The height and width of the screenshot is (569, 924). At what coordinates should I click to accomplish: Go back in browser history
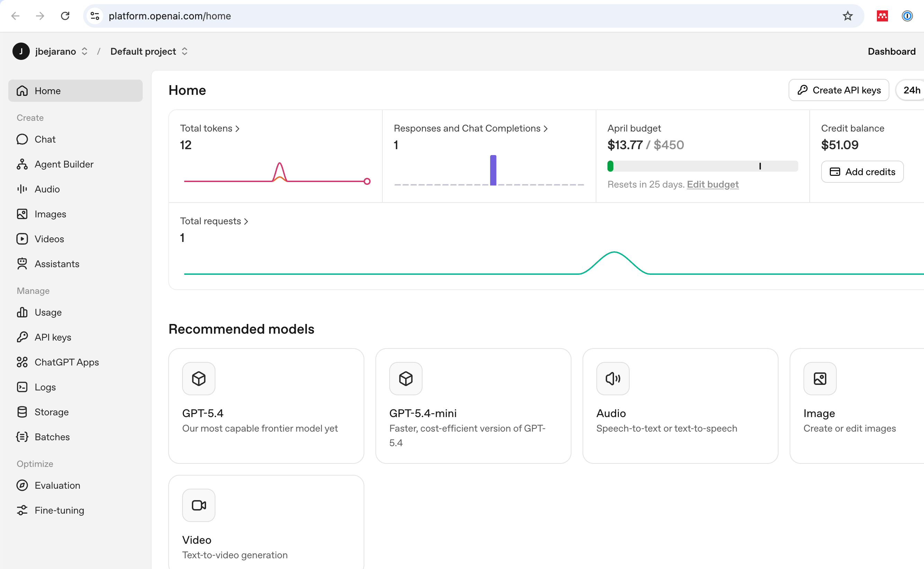[16, 16]
